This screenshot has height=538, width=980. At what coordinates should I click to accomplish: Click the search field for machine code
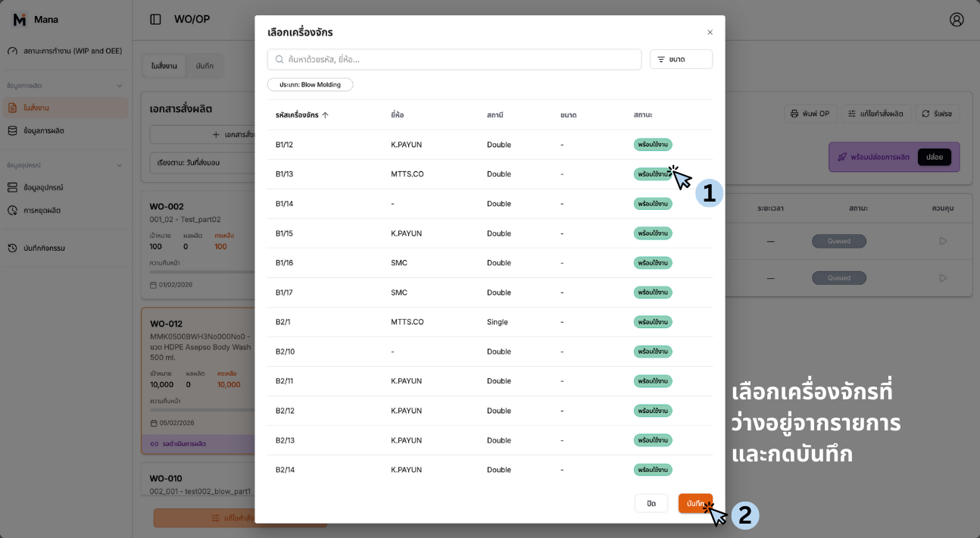(x=454, y=59)
